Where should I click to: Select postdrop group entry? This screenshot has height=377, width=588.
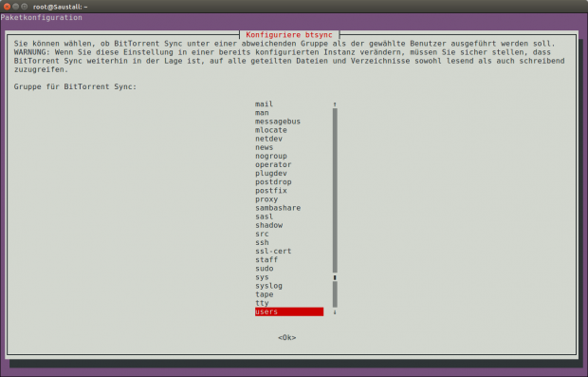pos(273,181)
